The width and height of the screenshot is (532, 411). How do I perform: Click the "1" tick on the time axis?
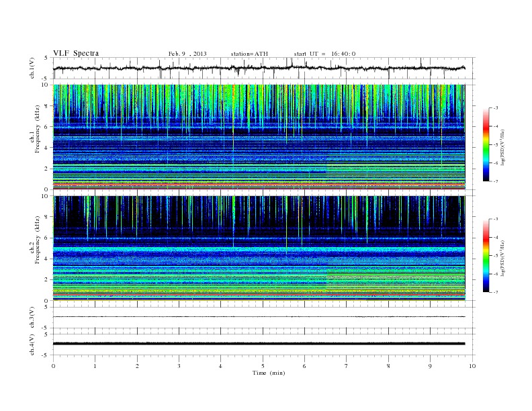tap(95, 366)
